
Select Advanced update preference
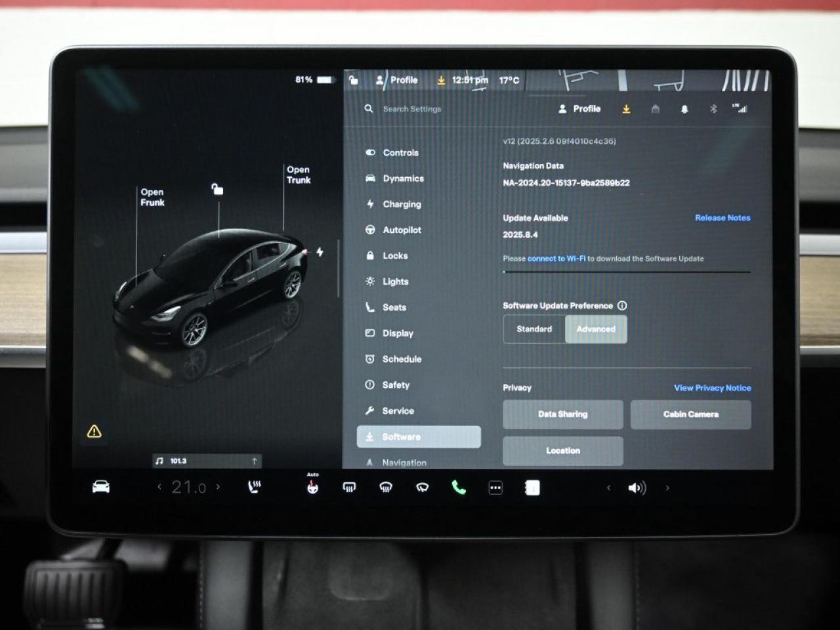tap(596, 329)
